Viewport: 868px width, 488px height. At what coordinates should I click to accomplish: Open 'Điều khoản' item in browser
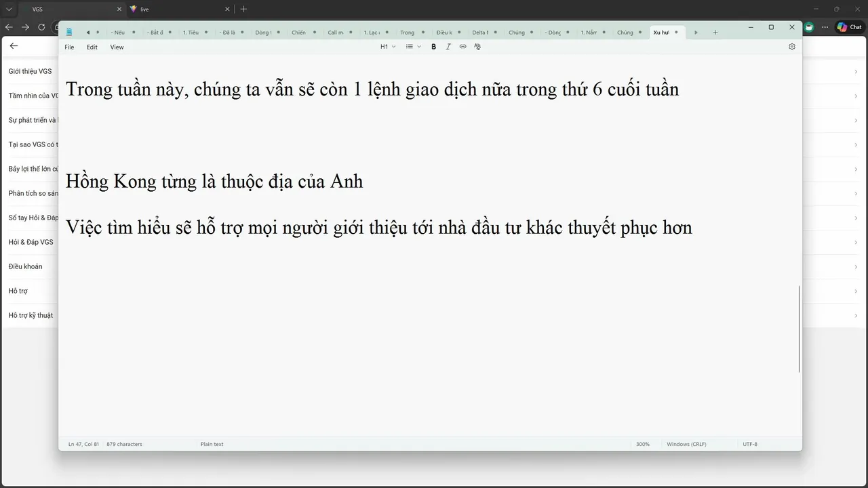click(25, 266)
